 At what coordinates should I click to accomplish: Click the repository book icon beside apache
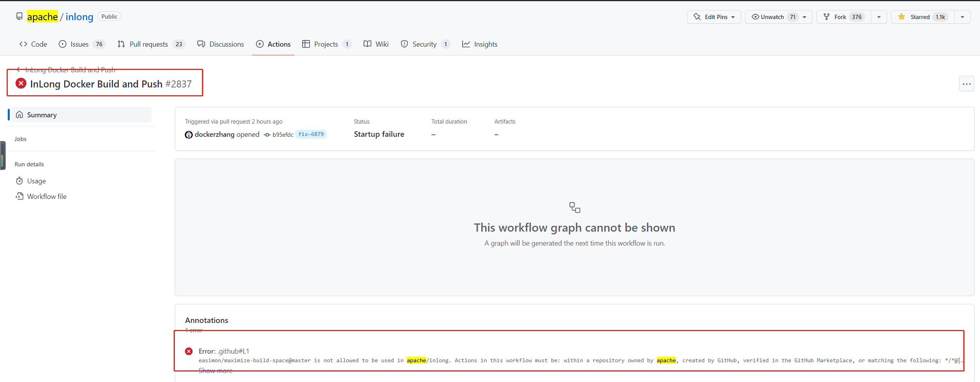point(19,17)
